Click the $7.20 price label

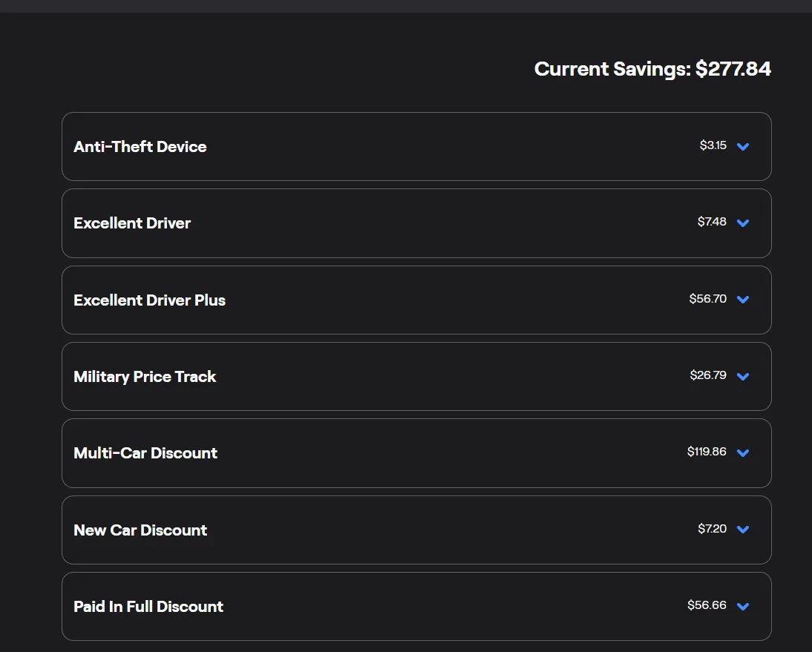pyautogui.click(x=710, y=528)
